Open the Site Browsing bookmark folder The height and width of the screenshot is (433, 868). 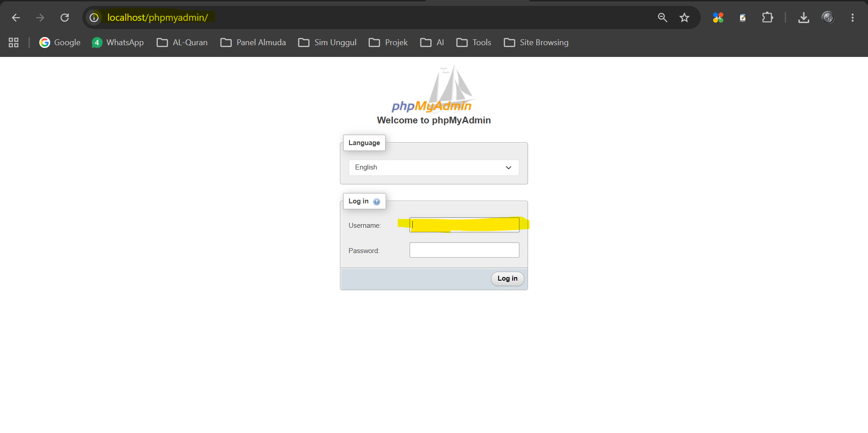tap(536, 42)
